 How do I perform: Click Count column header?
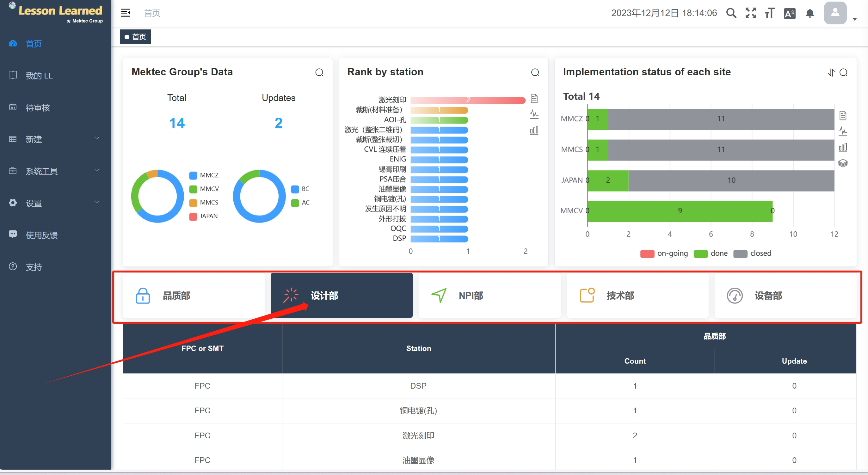(635, 361)
